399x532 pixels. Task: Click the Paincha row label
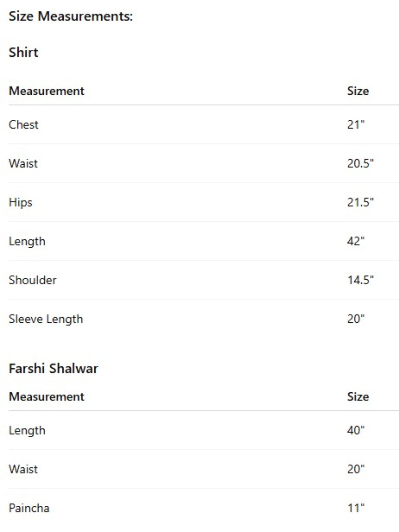[29, 508]
